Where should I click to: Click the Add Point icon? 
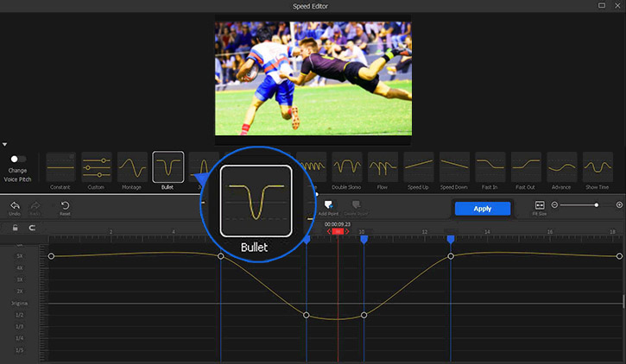click(328, 205)
